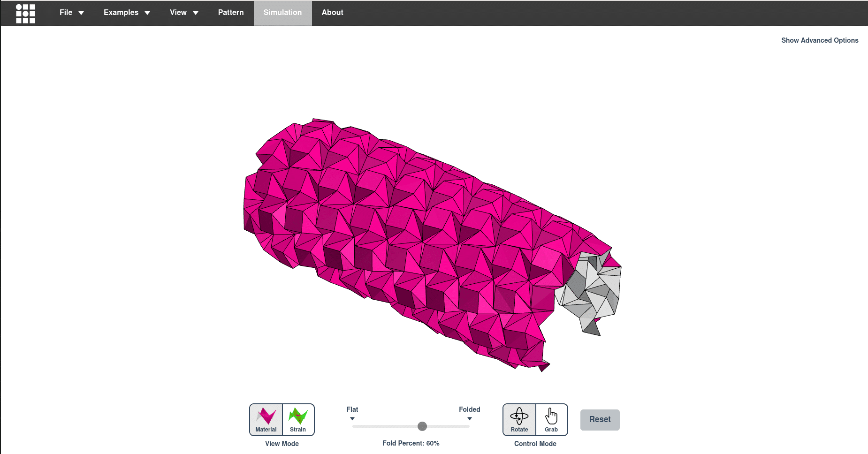Click Show Advanced Options link
This screenshot has height=454, width=868.
pos(820,40)
